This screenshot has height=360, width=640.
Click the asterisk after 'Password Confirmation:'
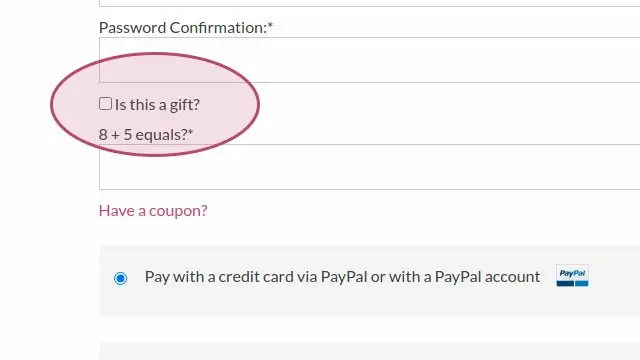(x=270, y=25)
